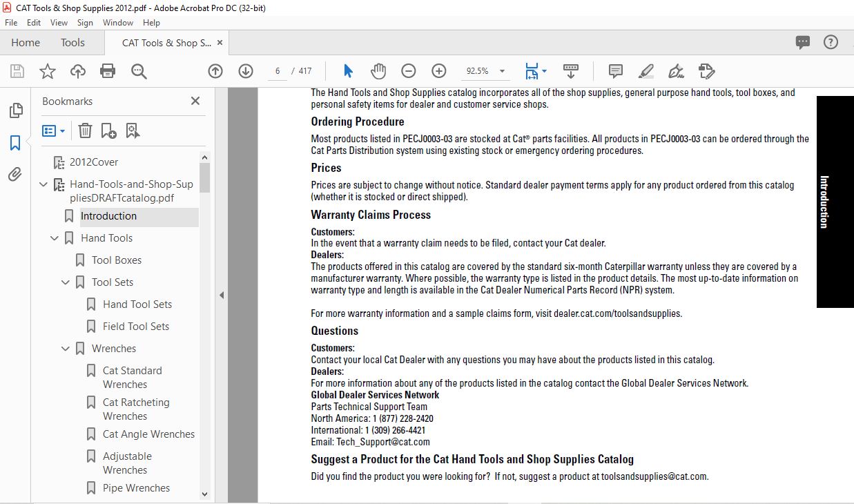Open the View menu
Viewport: 854px width, 504px height.
59,23
